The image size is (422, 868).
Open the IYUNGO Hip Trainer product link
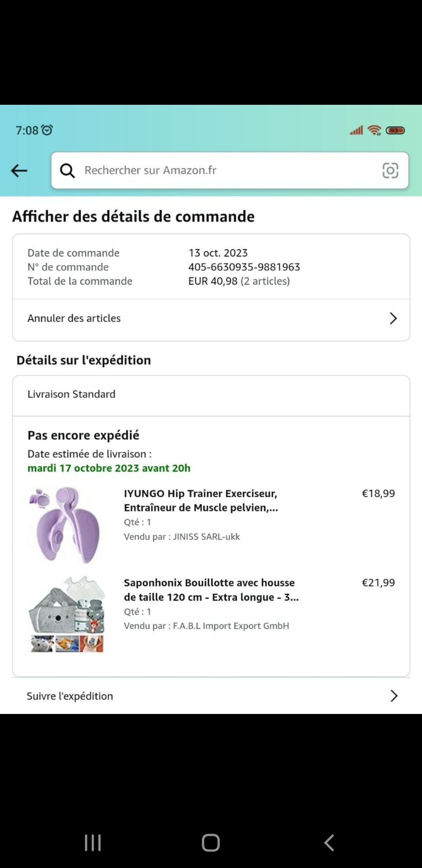tap(201, 500)
